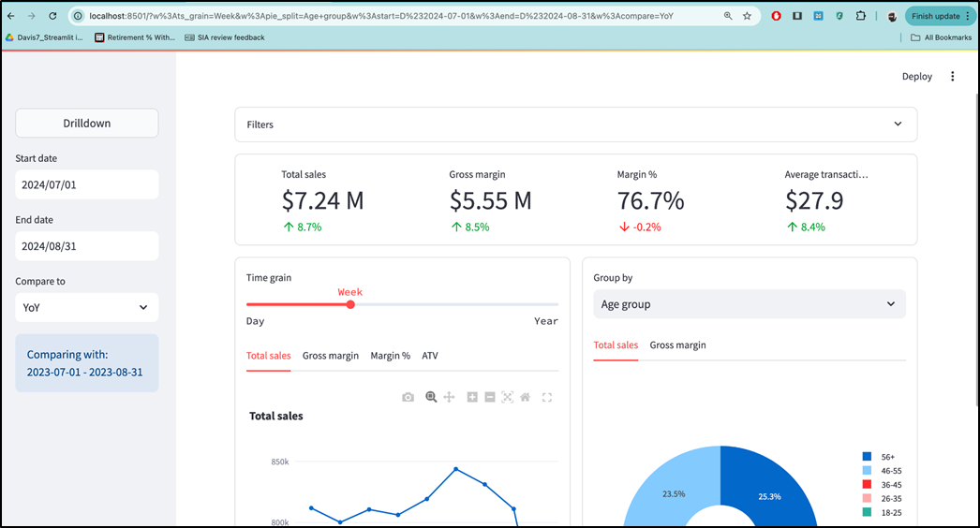Image resolution: width=980 pixels, height=528 pixels.
Task: Click the Drilldown button
Action: (x=87, y=123)
